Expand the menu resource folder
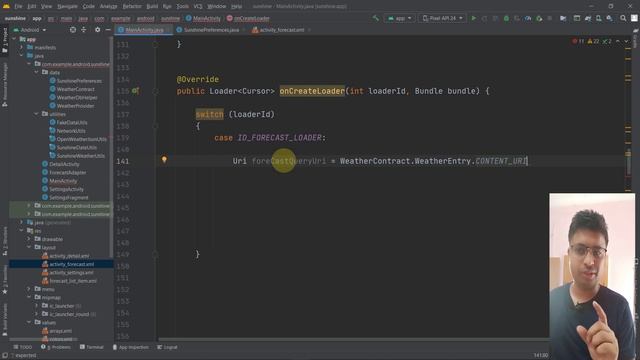The height and width of the screenshot is (360, 640). (29, 289)
